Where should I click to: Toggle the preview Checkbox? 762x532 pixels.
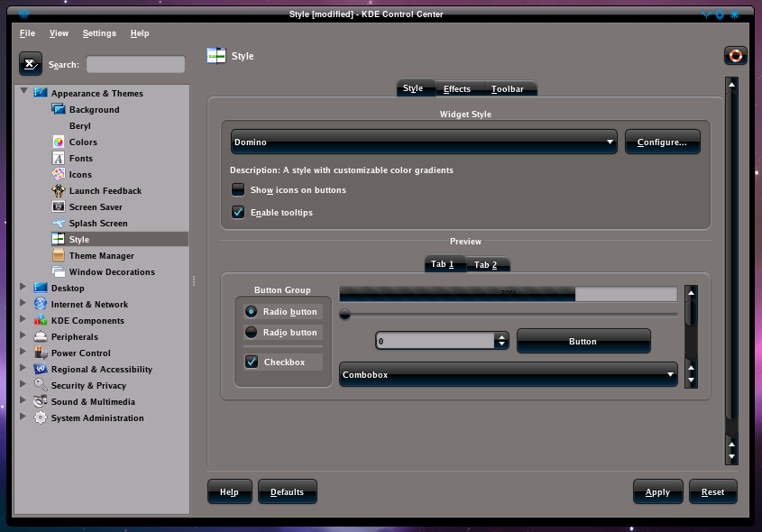[252, 362]
